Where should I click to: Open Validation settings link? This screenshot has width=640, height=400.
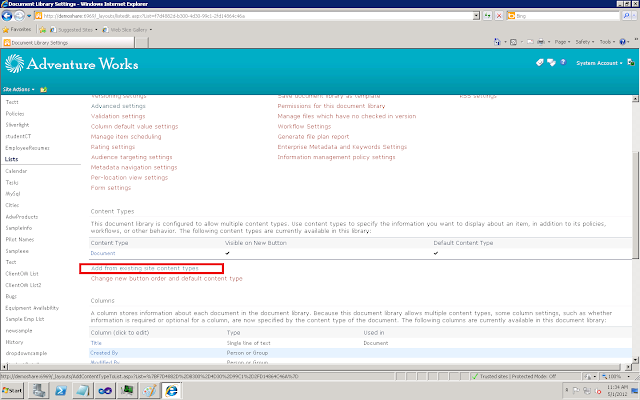point(118,116)
